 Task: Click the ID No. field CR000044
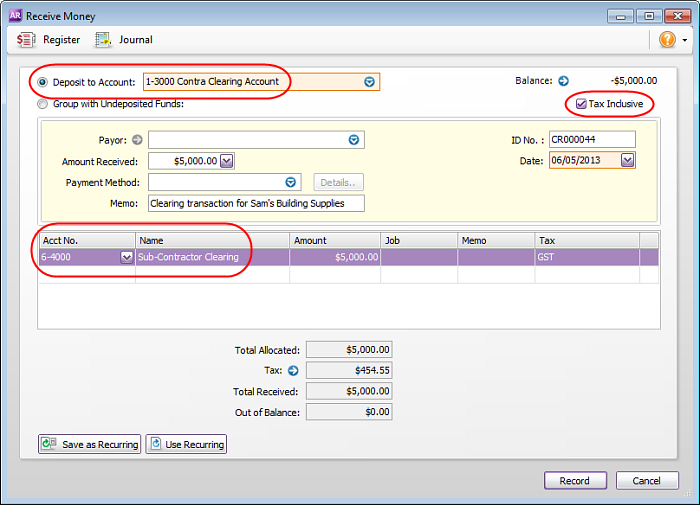coord(592,139)
